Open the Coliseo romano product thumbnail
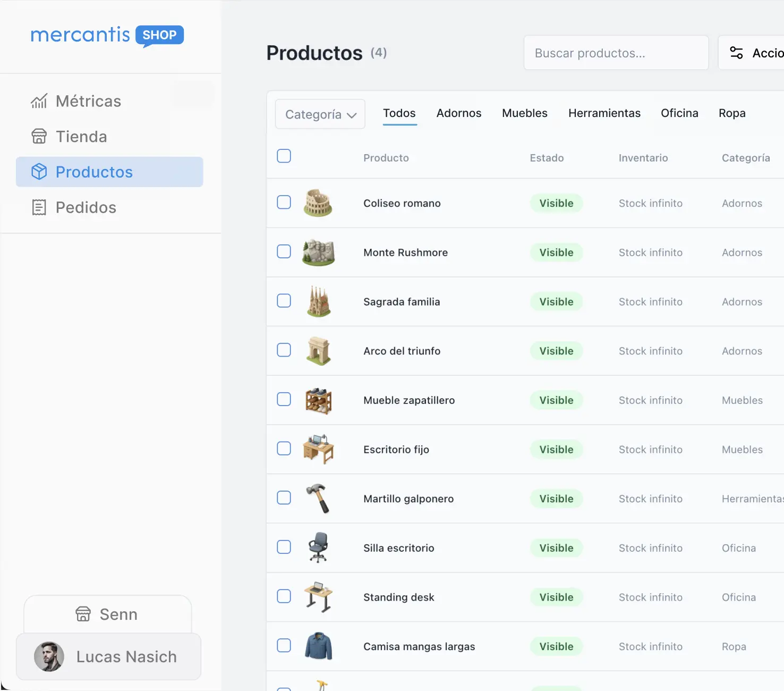 point(318,203)
